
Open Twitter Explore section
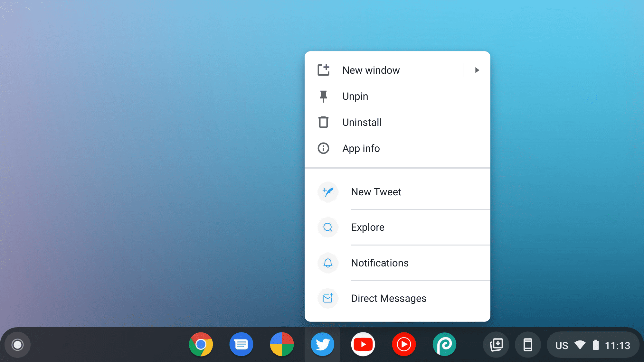367,227
